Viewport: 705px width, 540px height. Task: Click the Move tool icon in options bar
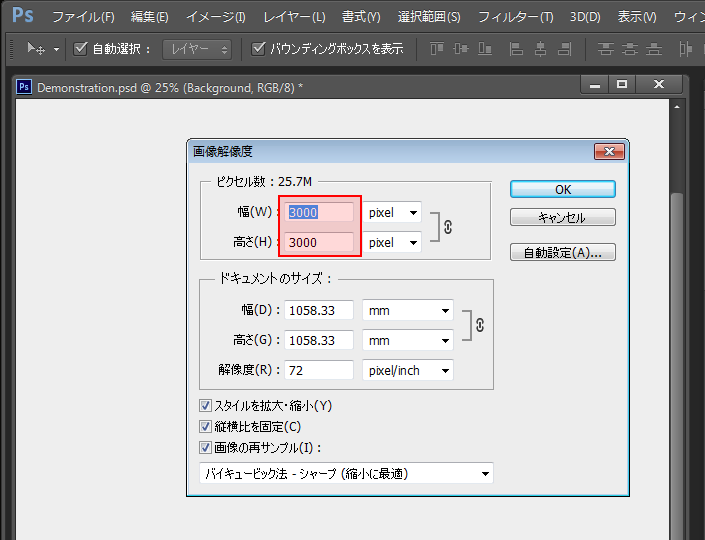coord(36,48)
